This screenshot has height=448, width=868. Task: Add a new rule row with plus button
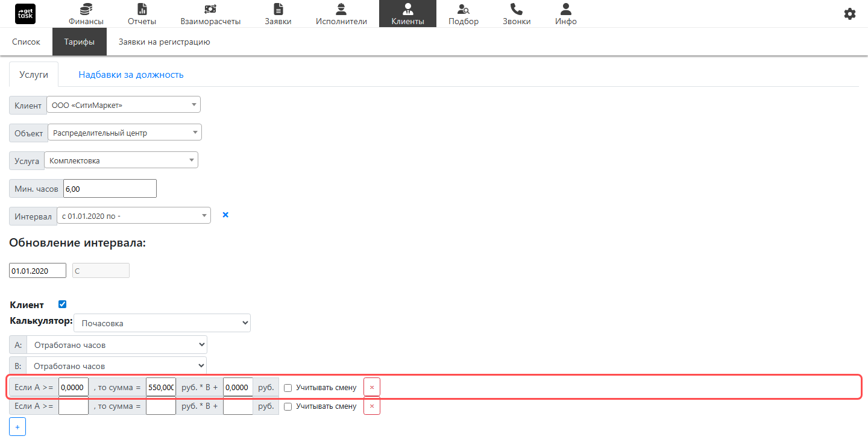pyautogui.click(x=17, y=427)
